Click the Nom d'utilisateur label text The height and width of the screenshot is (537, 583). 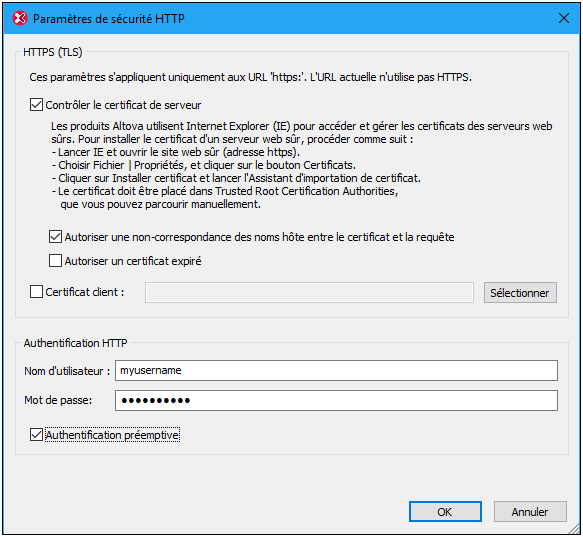click(67, 371)
